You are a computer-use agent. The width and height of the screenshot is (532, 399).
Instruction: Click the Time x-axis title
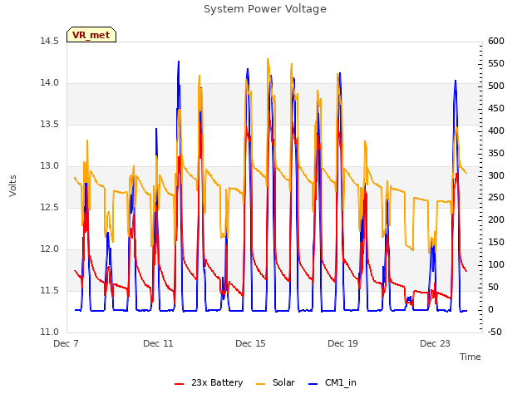point(470,357)
